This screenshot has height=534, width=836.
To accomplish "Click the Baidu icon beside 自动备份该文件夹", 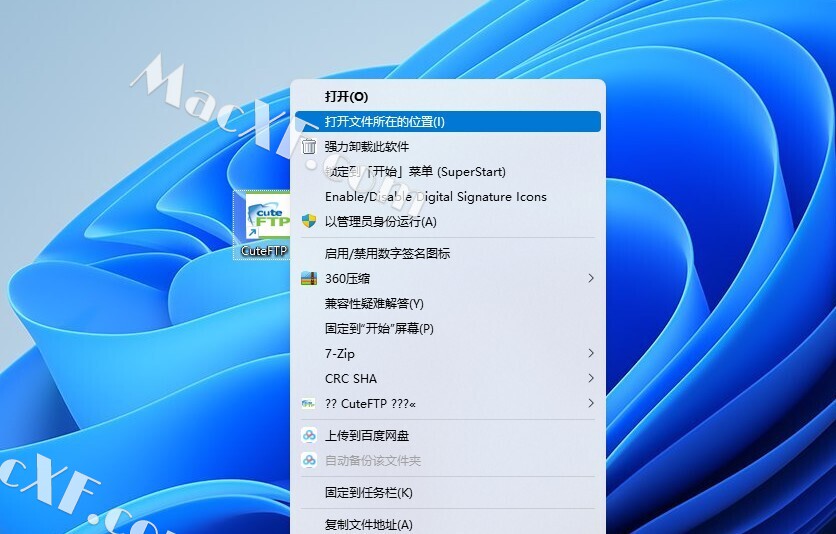I will click(x=309, y=460).
